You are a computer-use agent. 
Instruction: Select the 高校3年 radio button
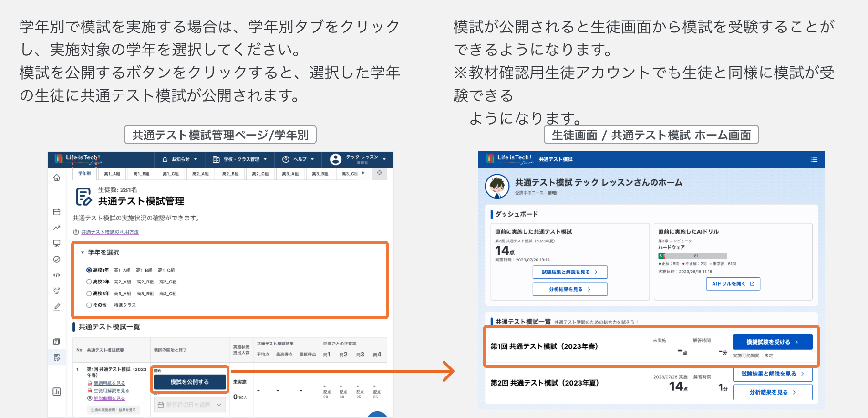tap(89, 293)
